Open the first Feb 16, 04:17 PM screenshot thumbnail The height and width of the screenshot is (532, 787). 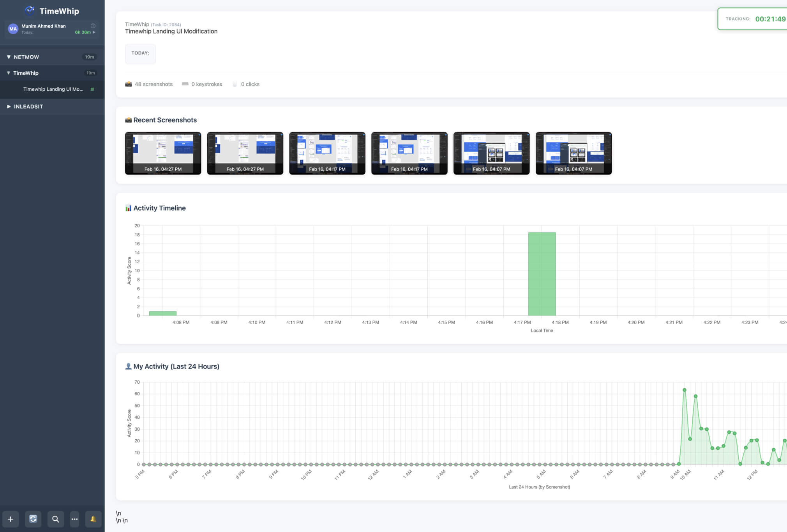[327, 153]
